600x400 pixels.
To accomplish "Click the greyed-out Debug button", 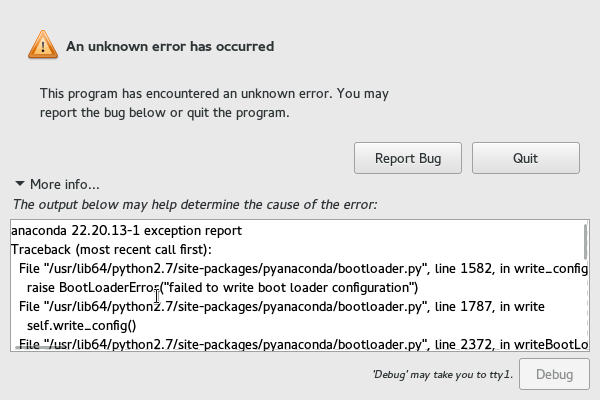I will pyautogui.click(x=553, y=374).
